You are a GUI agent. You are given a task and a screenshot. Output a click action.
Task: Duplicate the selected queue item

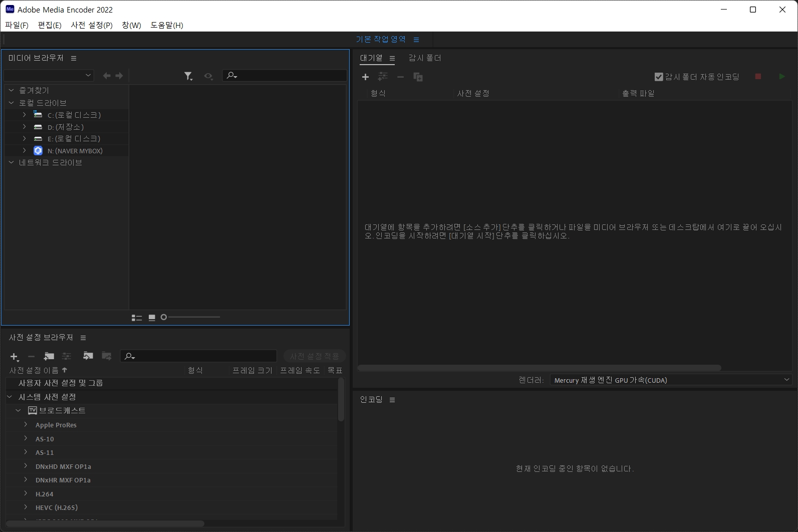click(x=418, y=77)
